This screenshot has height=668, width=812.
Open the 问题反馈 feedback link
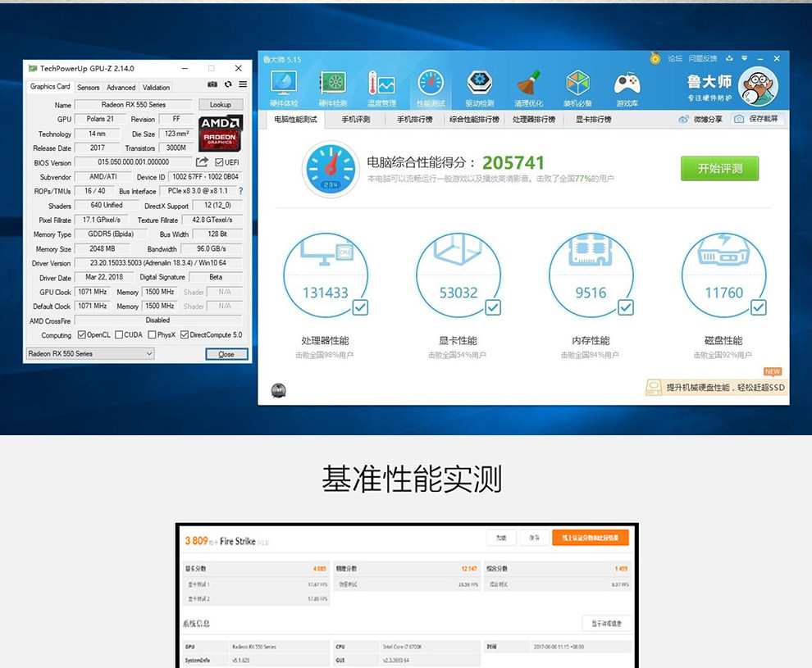coord(703,58)
